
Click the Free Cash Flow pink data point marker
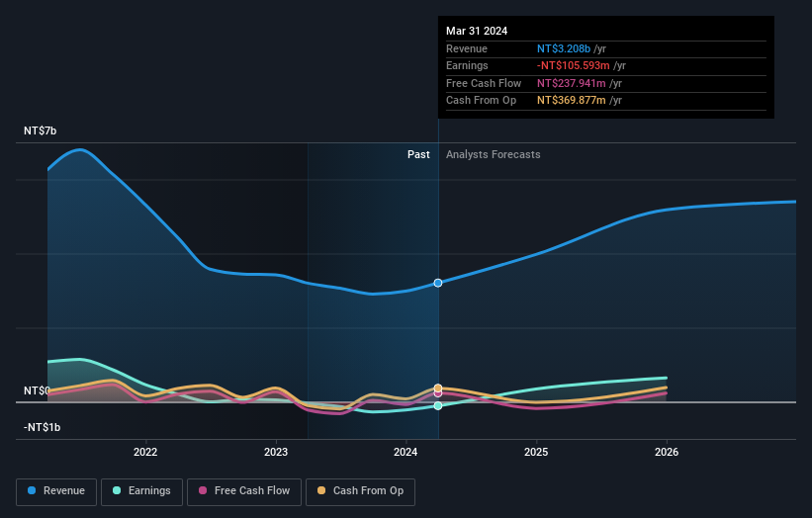438,393
